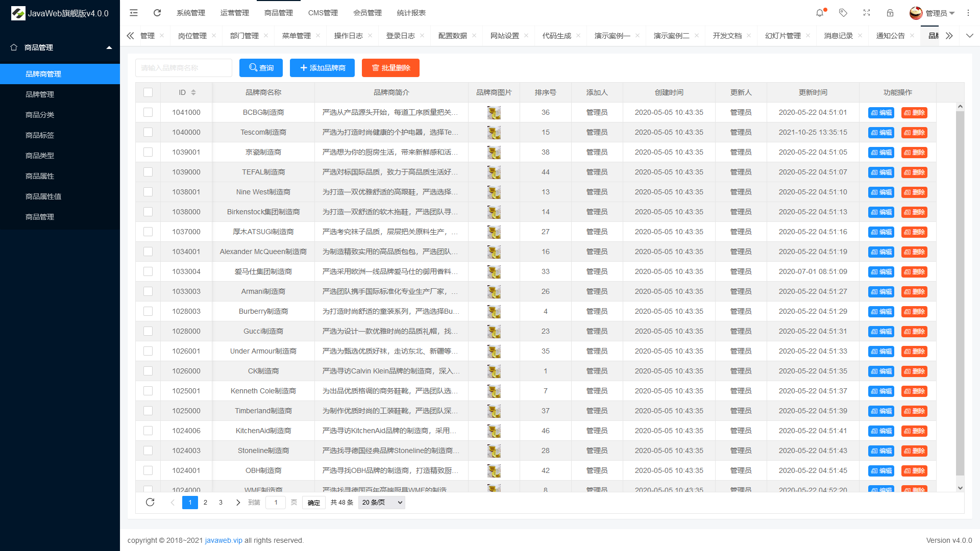
Task: Go to page 2
Action: (x=205, y=503)
